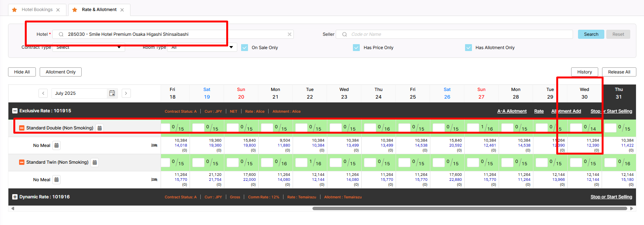Click calendar icon beside Standard Double No Meal
Image resolution: width=644 pixels, height=225 pixels.
[x=56, y=145]
